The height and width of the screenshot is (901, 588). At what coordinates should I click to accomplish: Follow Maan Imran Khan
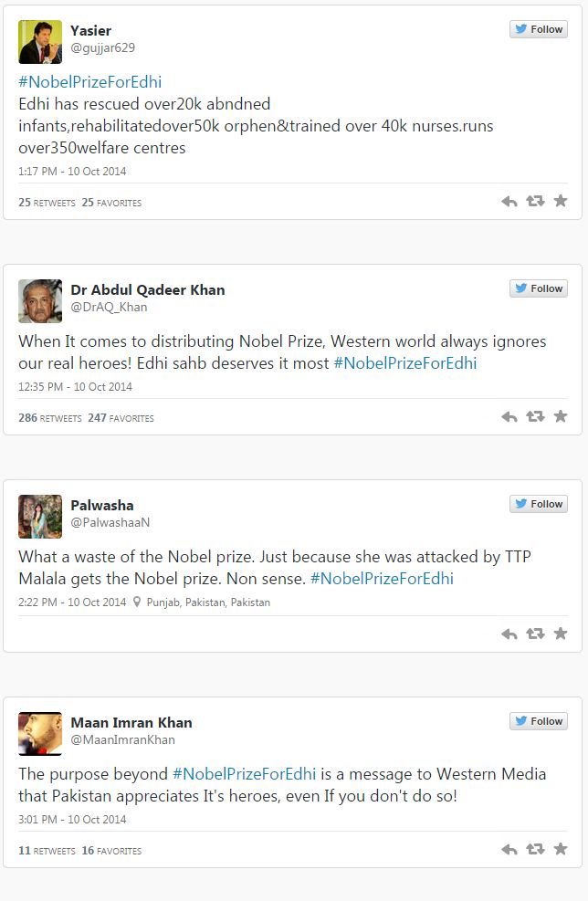[x=539, y=721]
